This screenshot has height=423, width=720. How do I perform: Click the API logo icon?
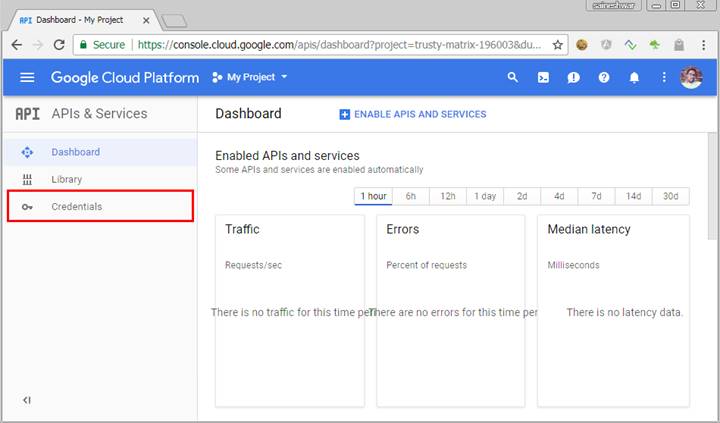(28, 114)
